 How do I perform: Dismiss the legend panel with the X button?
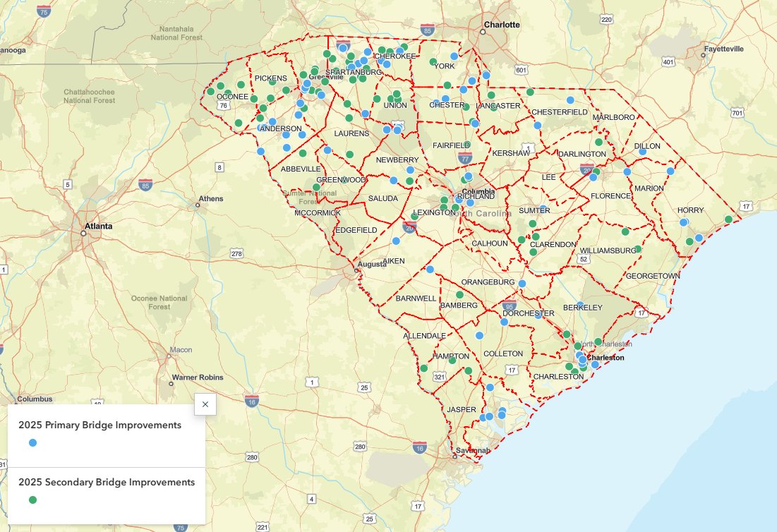tap(205, 404)
